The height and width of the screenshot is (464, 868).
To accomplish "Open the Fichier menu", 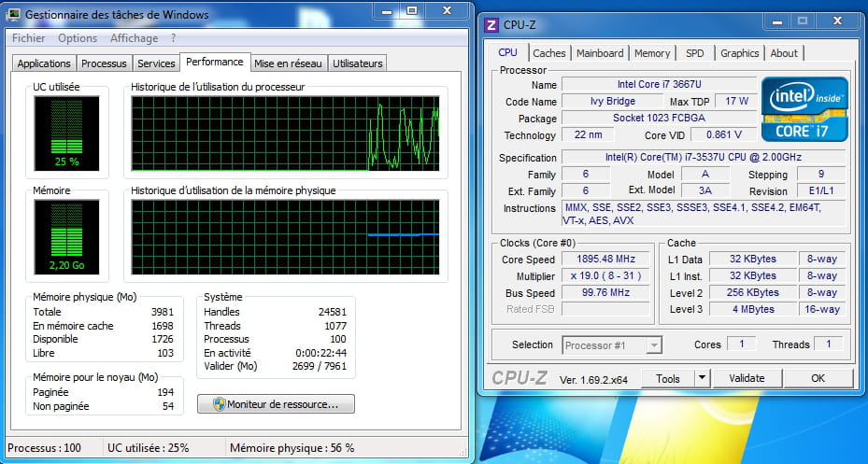I will (28, 38).
